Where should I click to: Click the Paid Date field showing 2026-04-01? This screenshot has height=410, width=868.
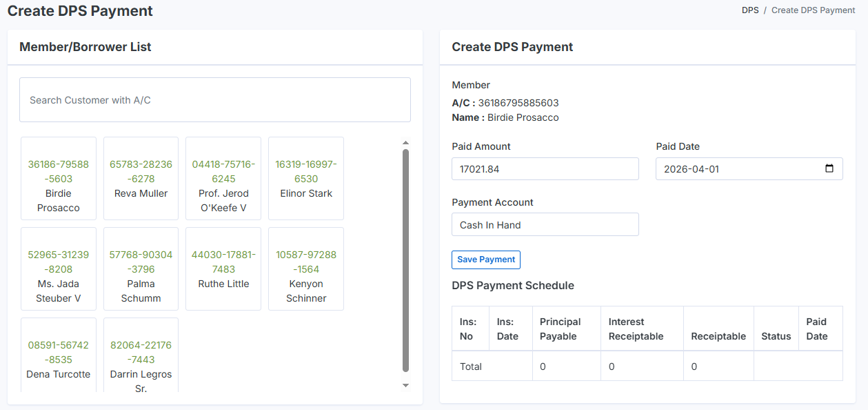tap(738, 168)
